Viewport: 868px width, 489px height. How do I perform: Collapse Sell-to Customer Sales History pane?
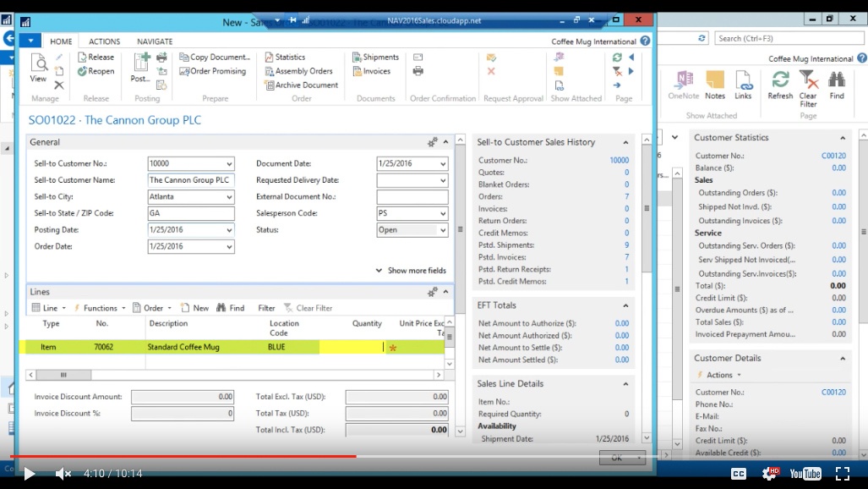pos(625,142)
